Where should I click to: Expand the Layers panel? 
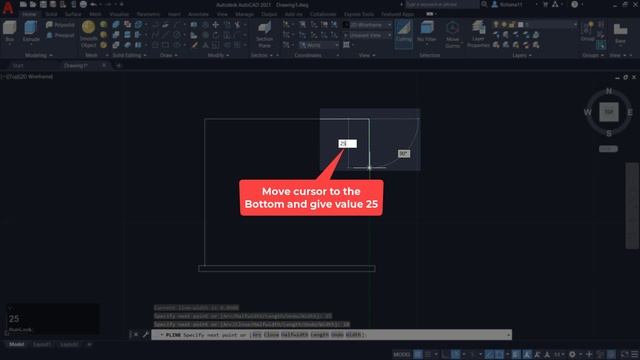coord(522,55)
